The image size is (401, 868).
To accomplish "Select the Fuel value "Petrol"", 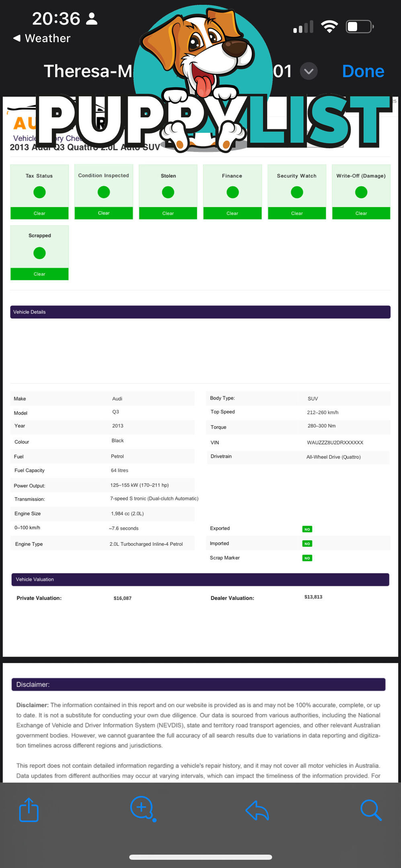I will (117, 457).
